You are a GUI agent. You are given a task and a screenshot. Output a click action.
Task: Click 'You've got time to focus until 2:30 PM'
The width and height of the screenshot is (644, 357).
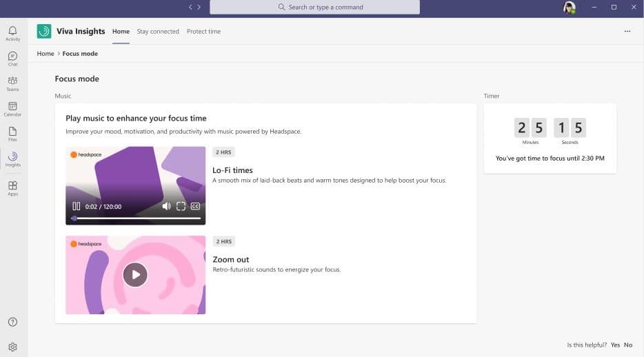[550, 158]
